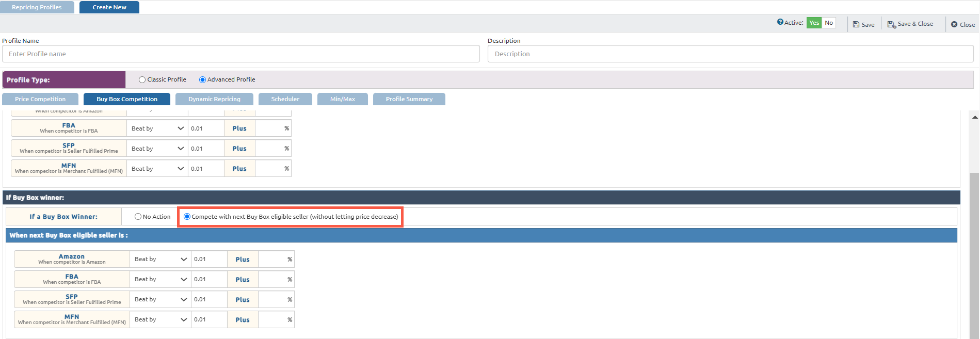Choose the No Action radio option
The width and height of the screenshot is (980, 339).
pos(138,217)
